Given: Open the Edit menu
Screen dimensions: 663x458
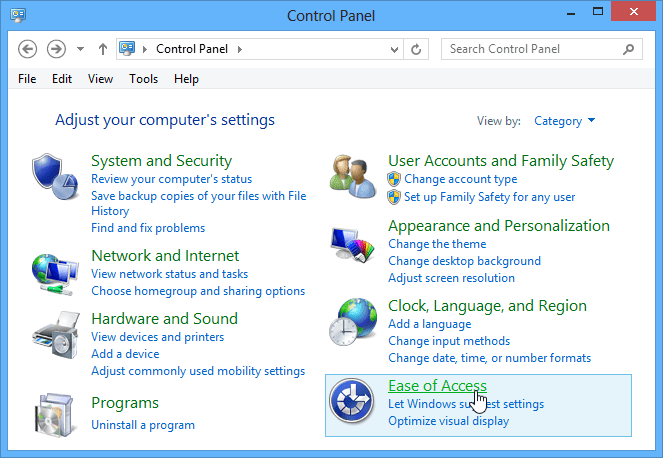Looking at the screenshot, I should (x=62, y=79).
